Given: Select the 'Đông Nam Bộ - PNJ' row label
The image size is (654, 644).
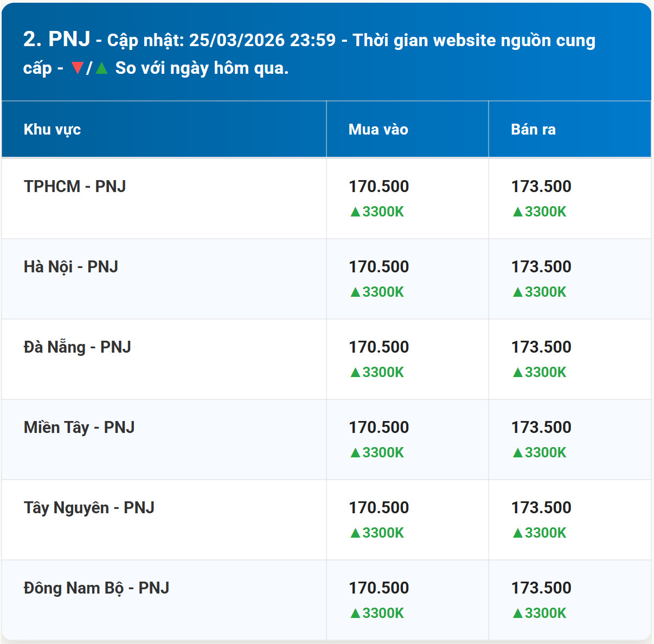Looking at the screenshot, I should coord(97,588).
